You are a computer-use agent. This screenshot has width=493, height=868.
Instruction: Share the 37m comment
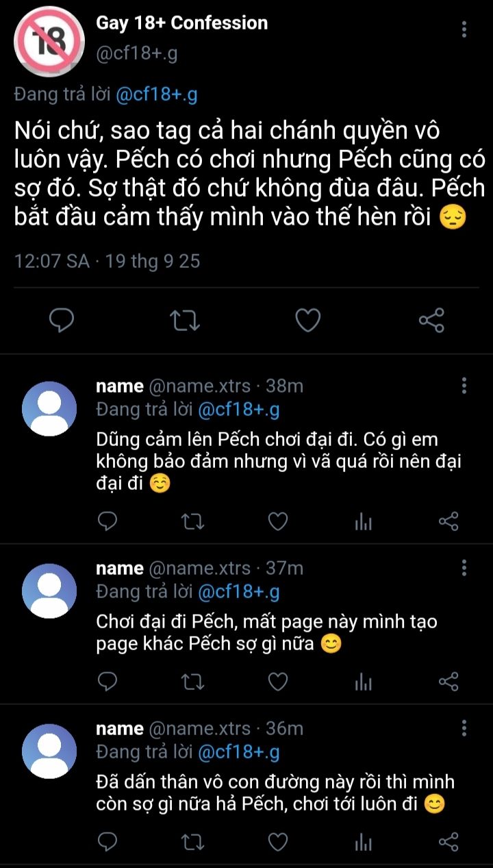pos(448,682)
